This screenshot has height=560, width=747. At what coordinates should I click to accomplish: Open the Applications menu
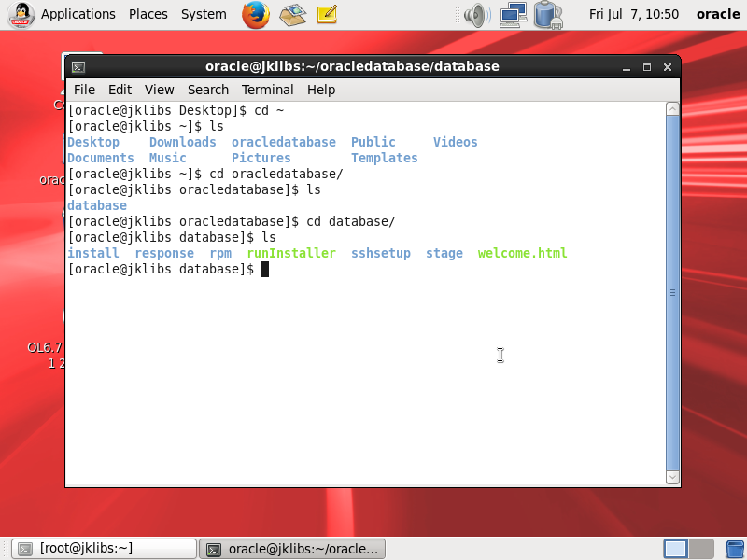point(78,14)
